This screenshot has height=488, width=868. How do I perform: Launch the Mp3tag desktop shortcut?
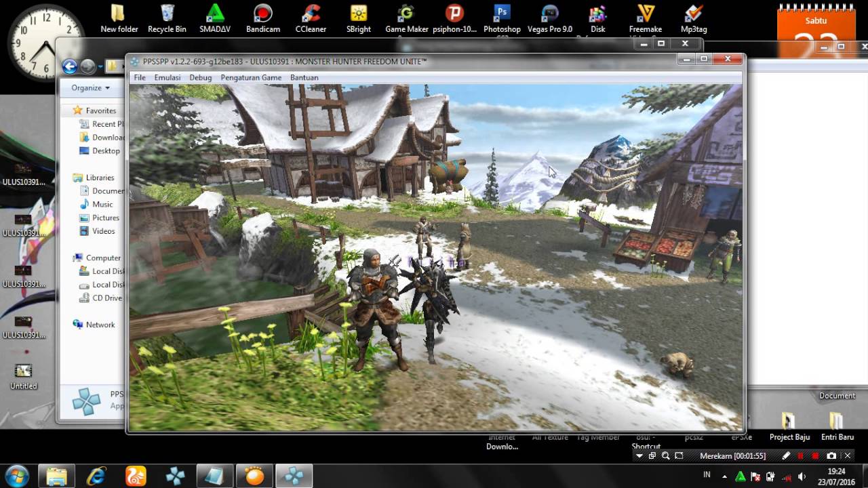click(694, 18)
